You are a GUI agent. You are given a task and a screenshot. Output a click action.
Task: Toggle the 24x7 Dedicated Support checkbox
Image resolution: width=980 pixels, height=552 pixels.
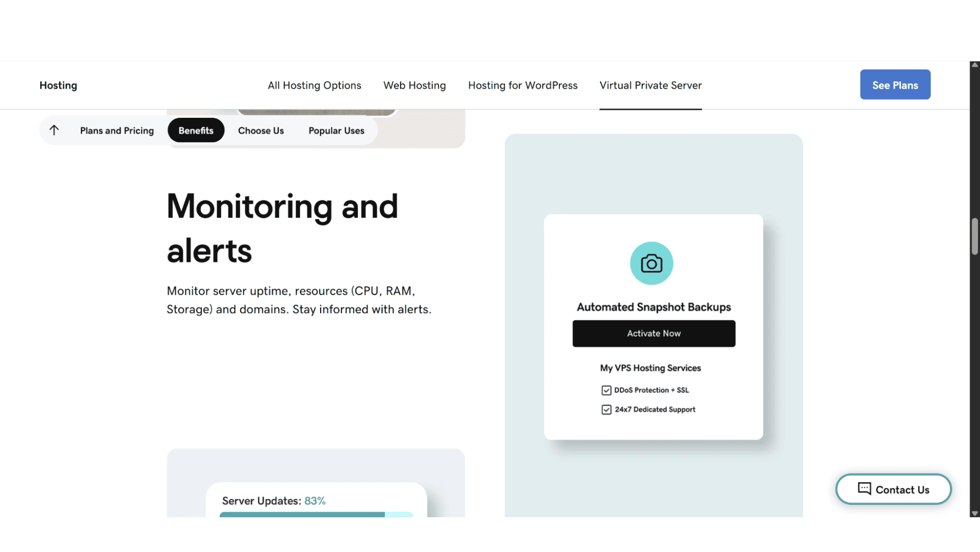pos(606,410)
